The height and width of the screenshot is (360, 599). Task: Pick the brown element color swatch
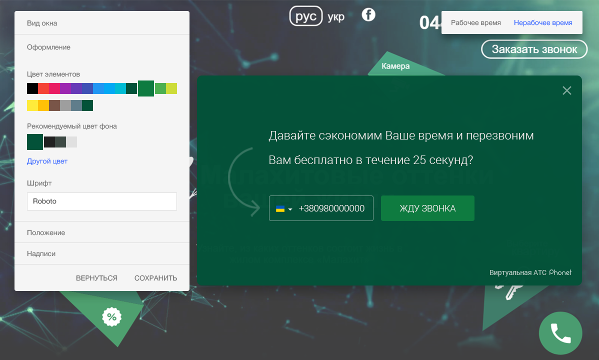pos(55,105)
